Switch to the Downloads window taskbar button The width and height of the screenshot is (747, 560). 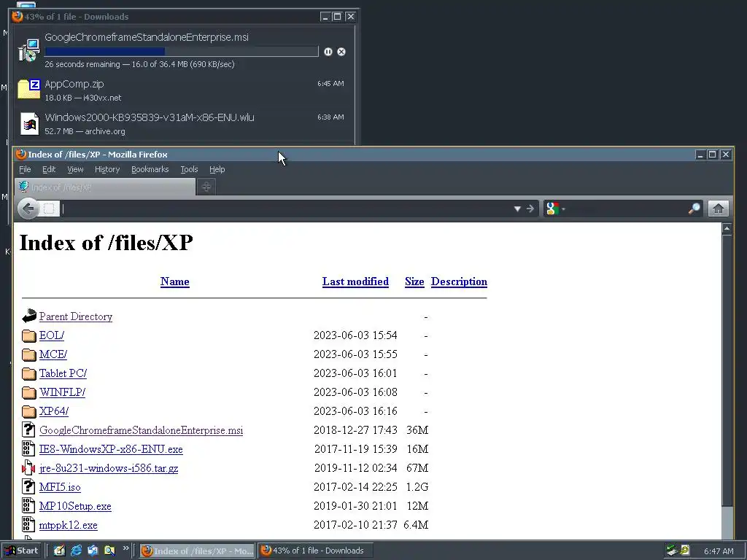click(x=314, y=551)
